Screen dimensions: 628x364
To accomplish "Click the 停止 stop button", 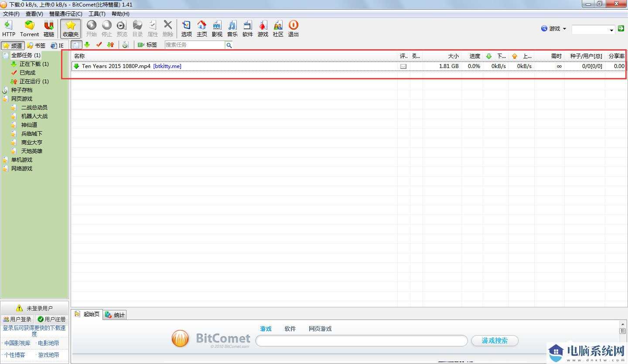I will pyautogui.click(x=107, y=28).
